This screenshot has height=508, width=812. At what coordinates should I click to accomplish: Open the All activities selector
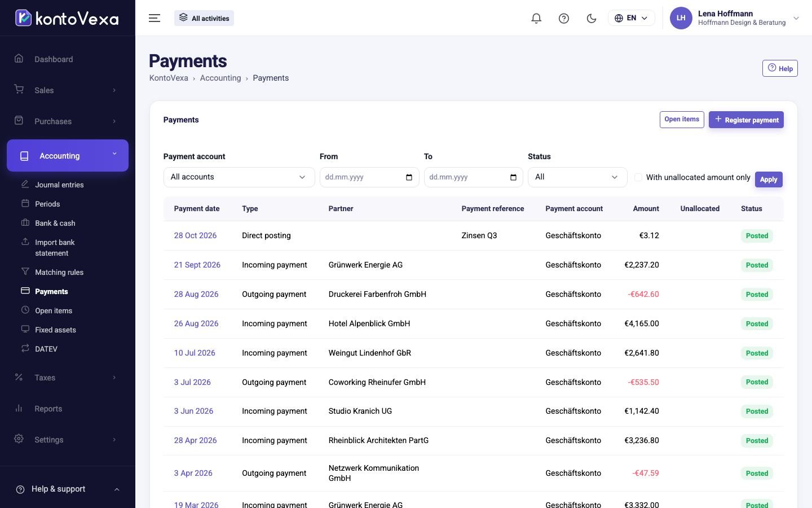tap(204, 18)
